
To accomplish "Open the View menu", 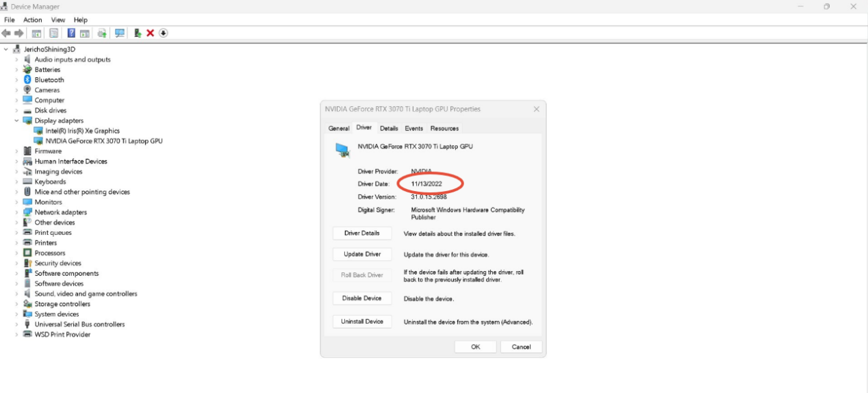I will pyautogui.click(x=58, y=20).
